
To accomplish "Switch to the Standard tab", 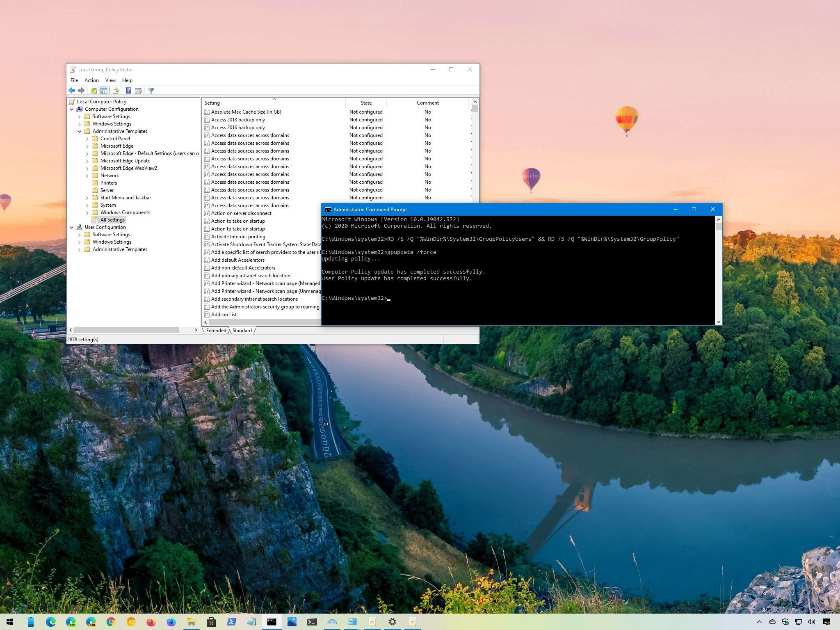I will click(x=242, y=331).
